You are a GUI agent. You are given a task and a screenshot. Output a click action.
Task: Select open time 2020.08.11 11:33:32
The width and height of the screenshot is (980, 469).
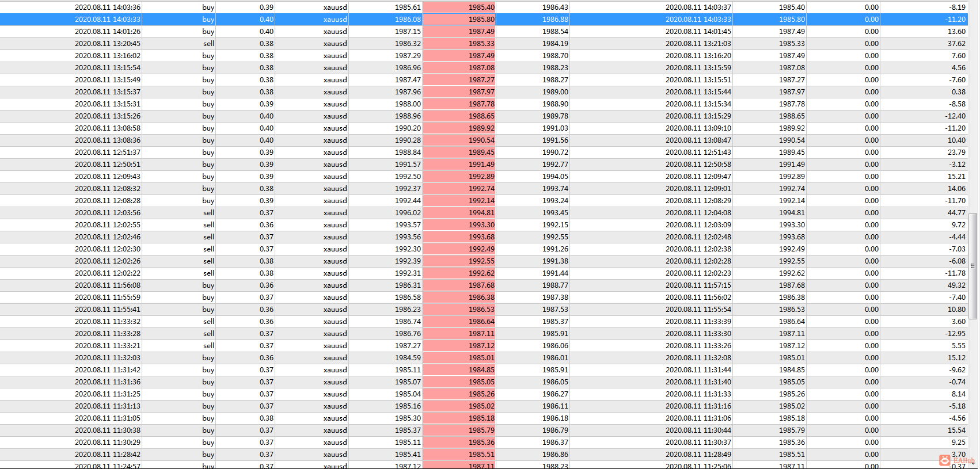click(108, 322)
